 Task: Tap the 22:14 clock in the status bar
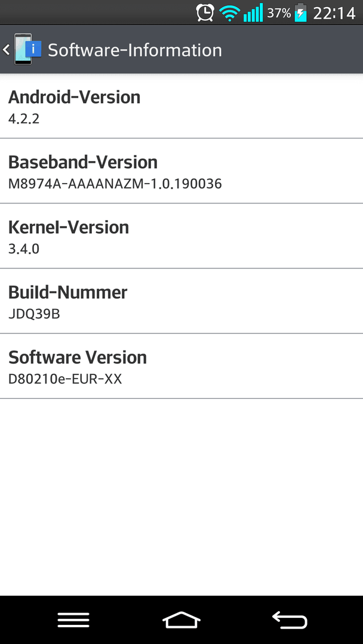334,13
